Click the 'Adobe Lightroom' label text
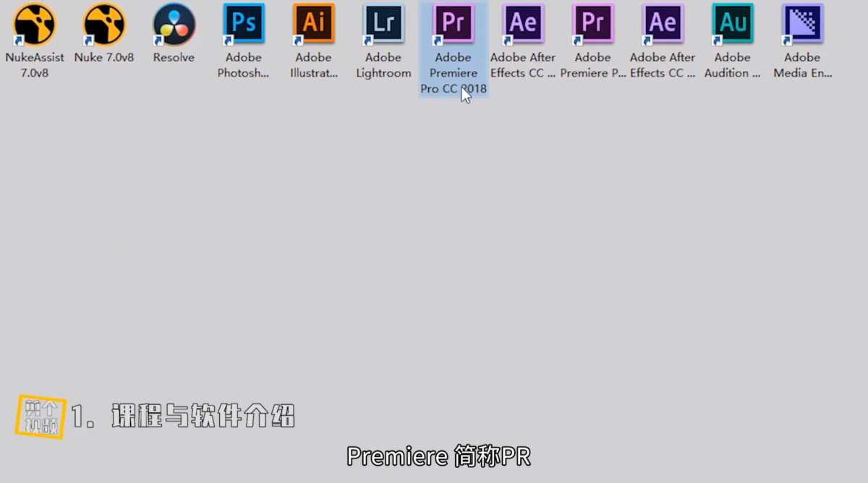Image resolution: width=868 pixels, height=483 pixels. [x=383, y=65]
